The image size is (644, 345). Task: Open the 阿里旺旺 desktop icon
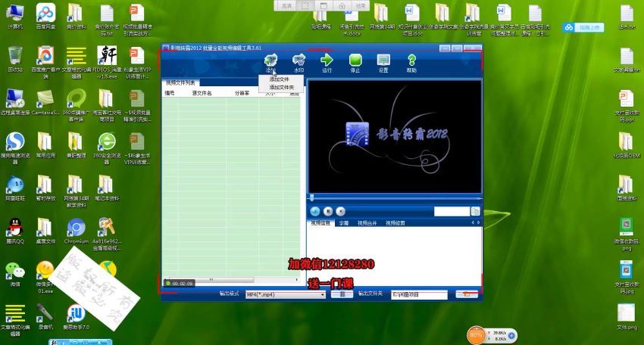tap(15, 188)
